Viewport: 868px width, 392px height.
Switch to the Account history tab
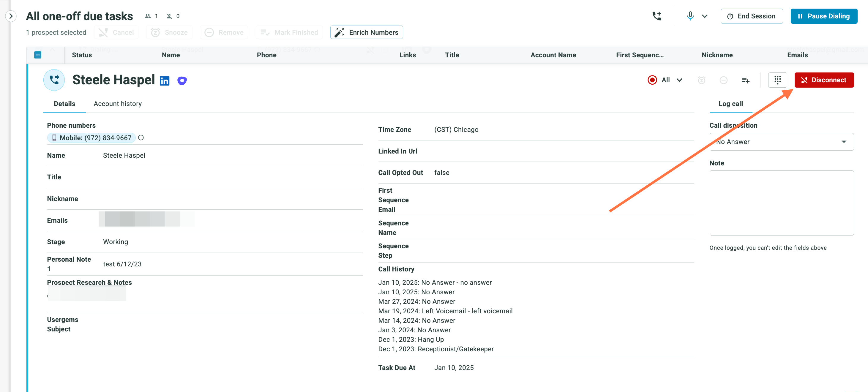(x=118, y=104)
